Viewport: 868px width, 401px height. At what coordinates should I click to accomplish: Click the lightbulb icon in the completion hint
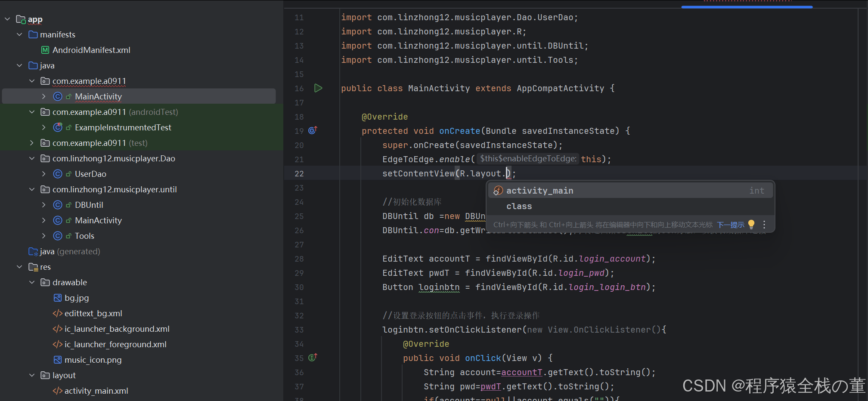coord(751,224)
